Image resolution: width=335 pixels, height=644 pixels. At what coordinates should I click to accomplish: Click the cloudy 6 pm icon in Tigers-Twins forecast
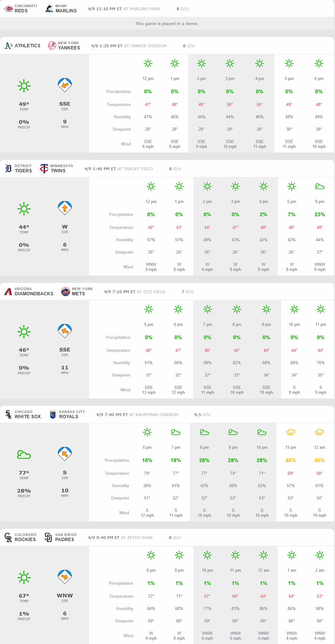click(320, 186)
